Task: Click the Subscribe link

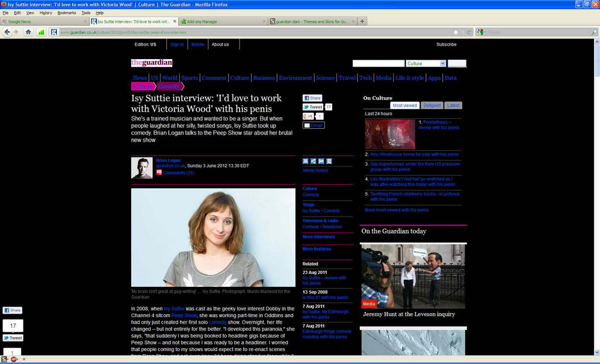Action: [446, 44]
